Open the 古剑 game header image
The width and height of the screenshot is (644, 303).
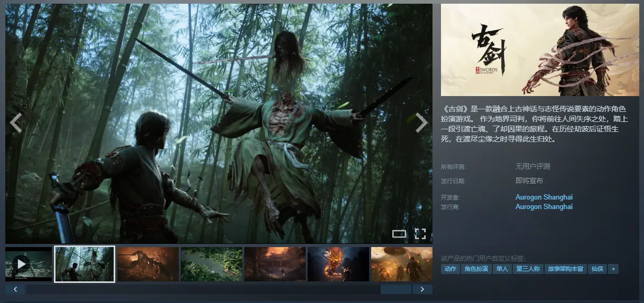[540, 50]
